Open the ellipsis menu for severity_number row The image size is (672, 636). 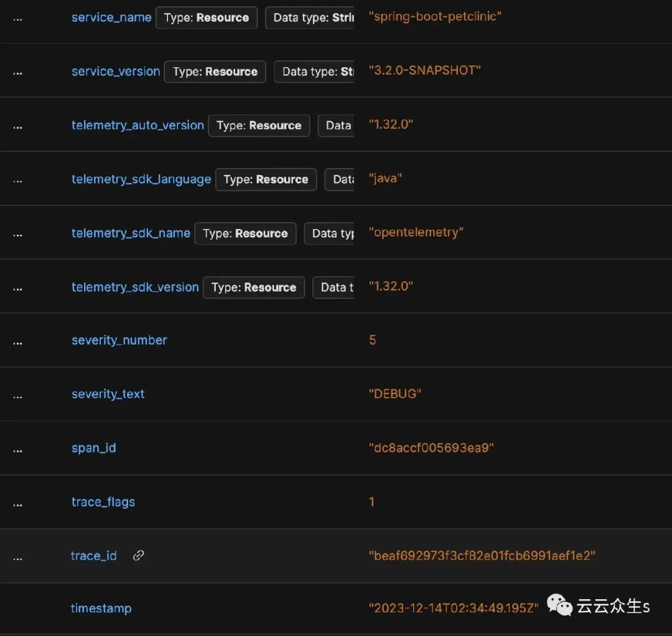click(x=17, y=342)
